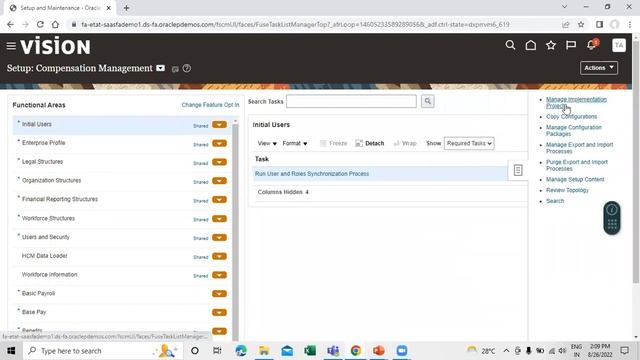Image resolution: width=640 pixels, height=360 pixels.
Task: Open Show Required Tasks dropdown
Action: point(469,143)
